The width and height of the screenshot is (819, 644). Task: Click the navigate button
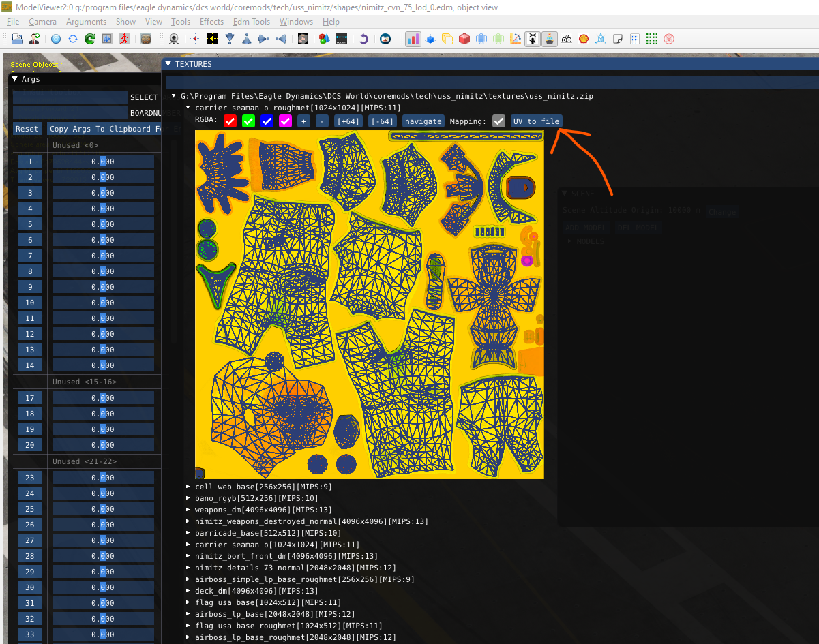tap(423, 121)
